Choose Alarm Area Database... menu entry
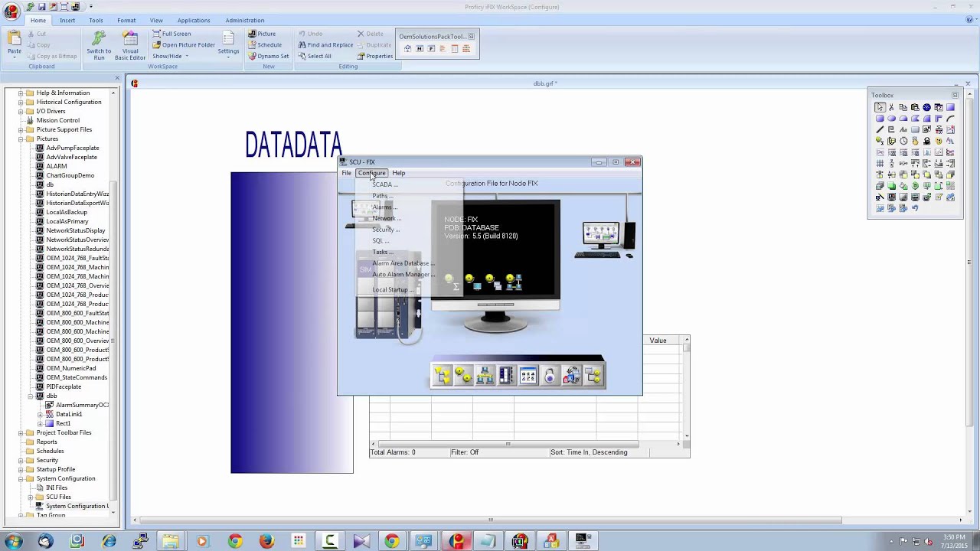Image resolution: width=980 pixels, height=551 pixels. pyautogui.click(x=403, y=263)
